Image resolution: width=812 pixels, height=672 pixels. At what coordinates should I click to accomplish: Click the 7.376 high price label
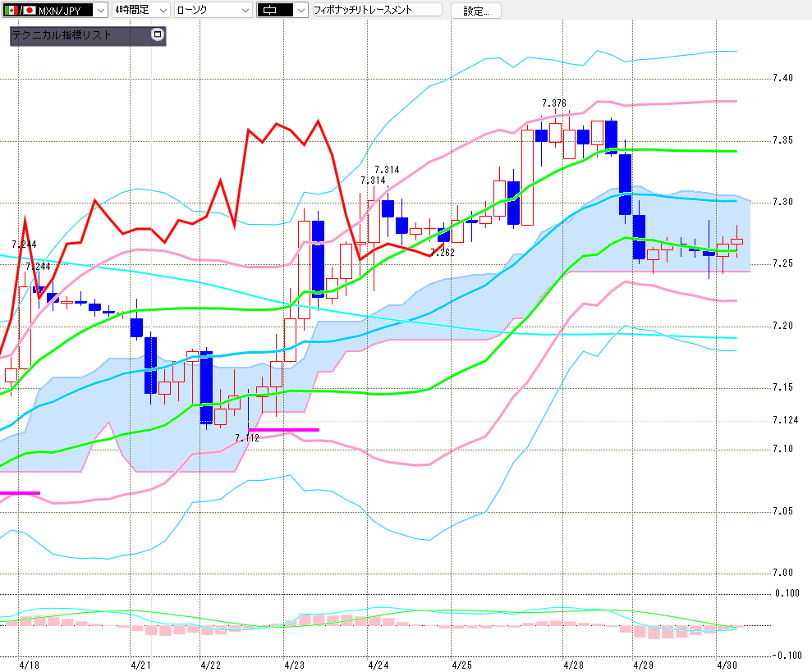pyautogui.click(x=554, y=103)
